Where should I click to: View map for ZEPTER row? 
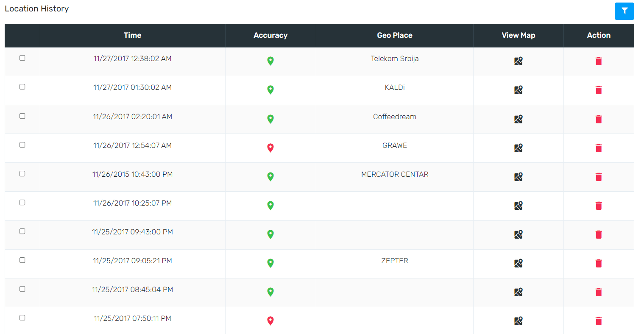[x=519, y=263]
